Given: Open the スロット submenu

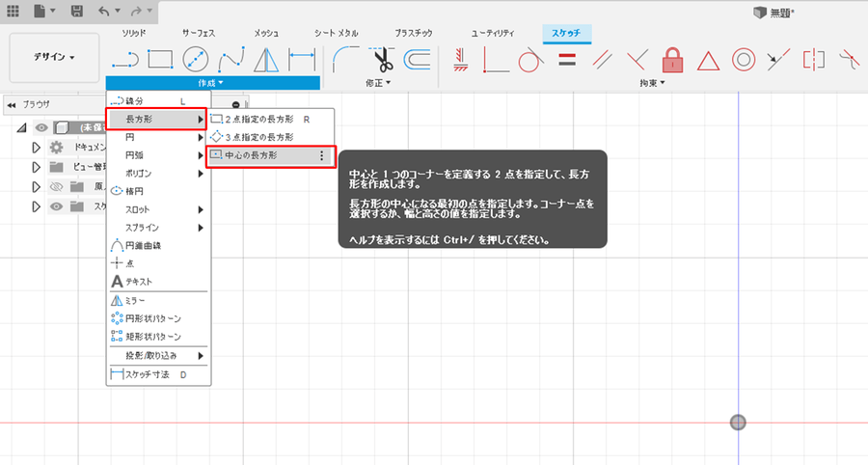Looking at the screenshot, I should coord(158,209).
